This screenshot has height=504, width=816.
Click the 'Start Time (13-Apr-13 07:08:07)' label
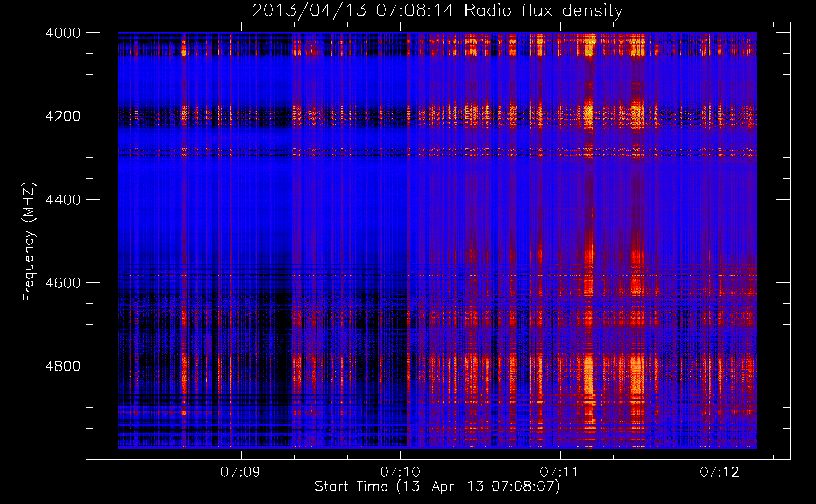click(x=437, y=487)
